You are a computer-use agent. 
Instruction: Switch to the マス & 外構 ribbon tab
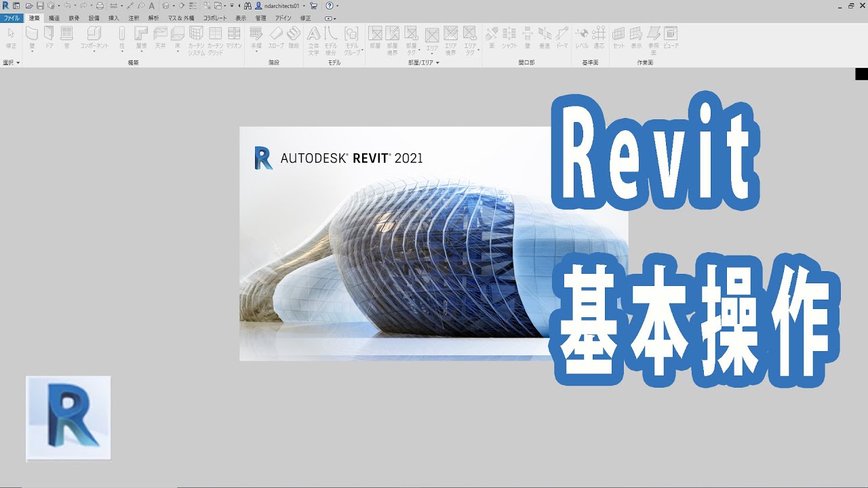coord(181,18)
